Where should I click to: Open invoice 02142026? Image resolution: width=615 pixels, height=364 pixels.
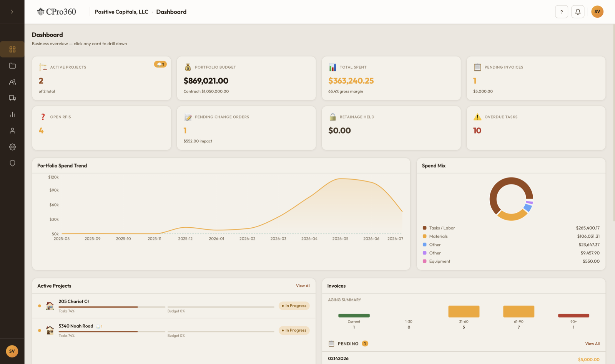point(464,359)
